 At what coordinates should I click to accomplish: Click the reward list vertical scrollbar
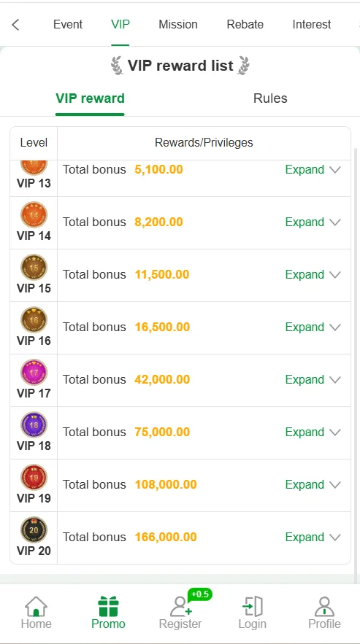356,360
